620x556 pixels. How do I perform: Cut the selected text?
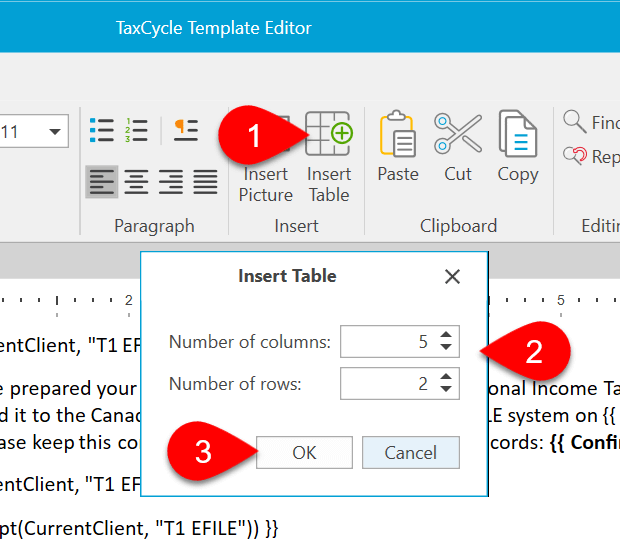[458, 147]
